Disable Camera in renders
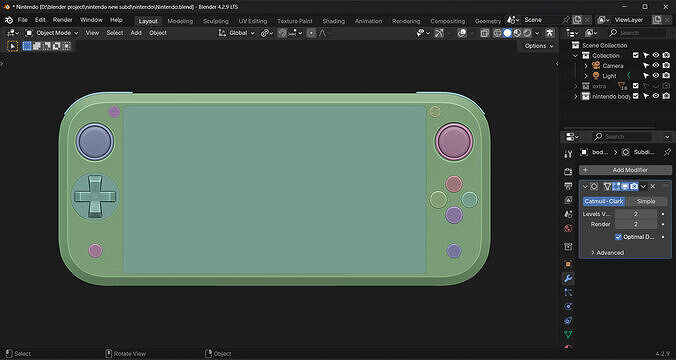 pos(666,66)
